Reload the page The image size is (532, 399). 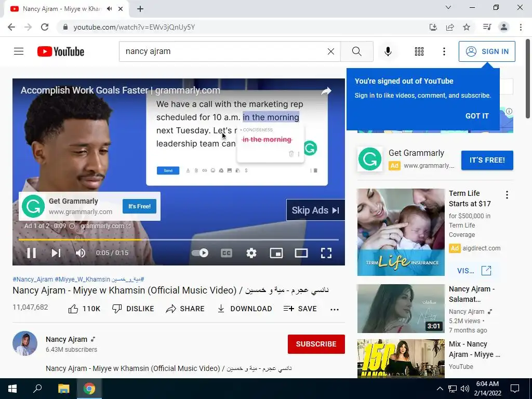[x=45, y=27]
